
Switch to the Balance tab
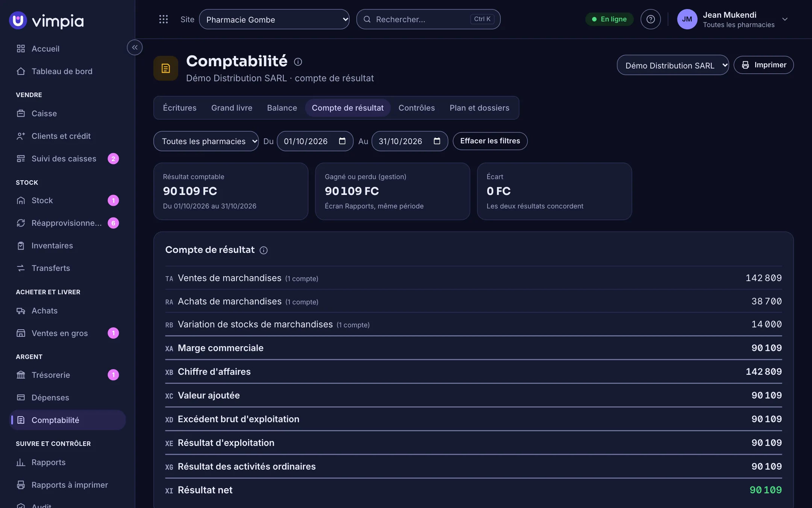point(282,108)
